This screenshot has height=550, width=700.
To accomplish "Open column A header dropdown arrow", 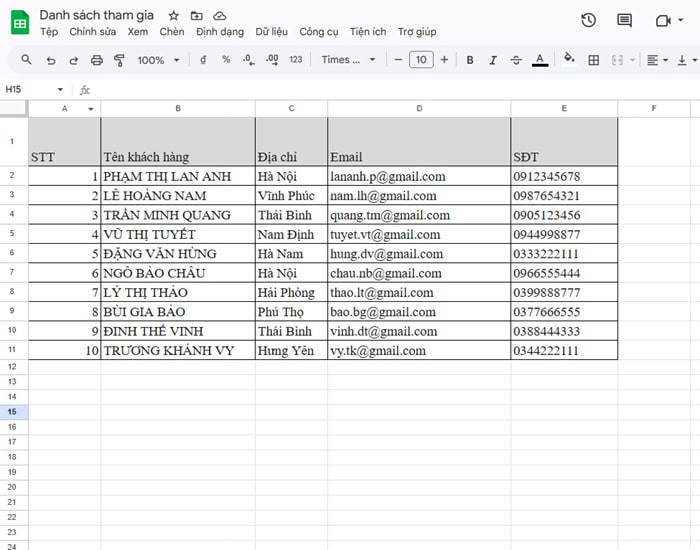I will (x=91, y=109).
